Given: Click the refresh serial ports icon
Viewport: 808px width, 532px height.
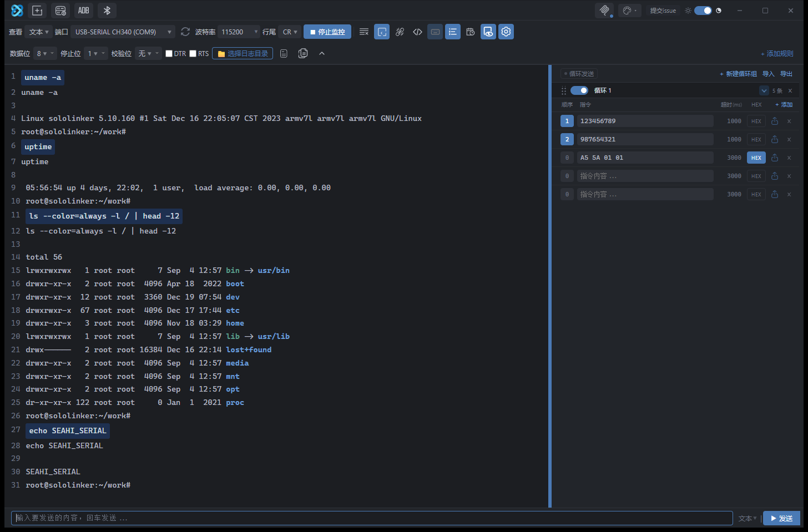Looking at the screenshot, I should [185, 32].
